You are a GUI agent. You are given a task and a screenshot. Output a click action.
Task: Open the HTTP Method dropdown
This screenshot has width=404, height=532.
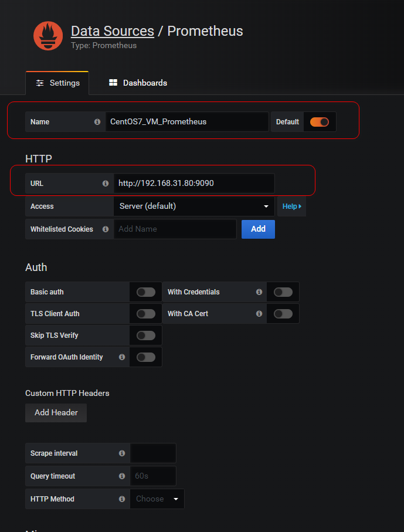coord(157,499)
